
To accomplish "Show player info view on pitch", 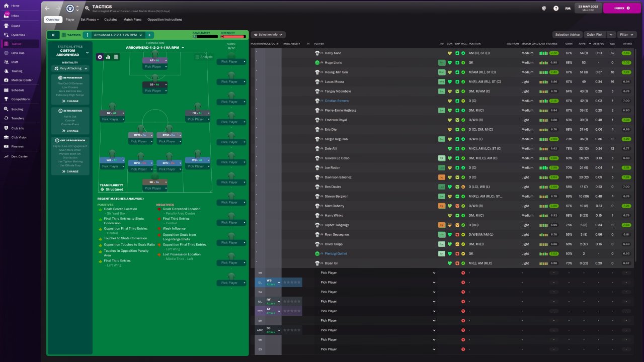I will click(x=100, y=57).
